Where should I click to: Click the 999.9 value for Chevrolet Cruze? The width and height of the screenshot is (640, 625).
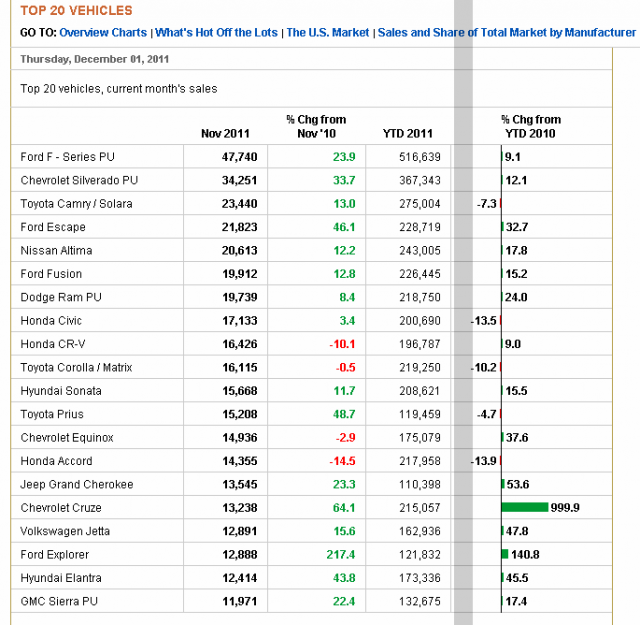(565, 508)
